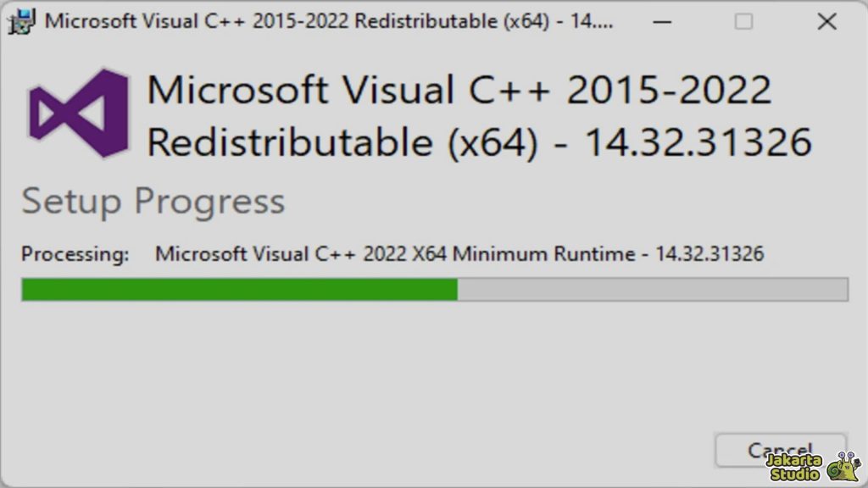Click the 14.32.31326 version in the Processing line
The width and height of the screenshot is (868, 488).
710,253
